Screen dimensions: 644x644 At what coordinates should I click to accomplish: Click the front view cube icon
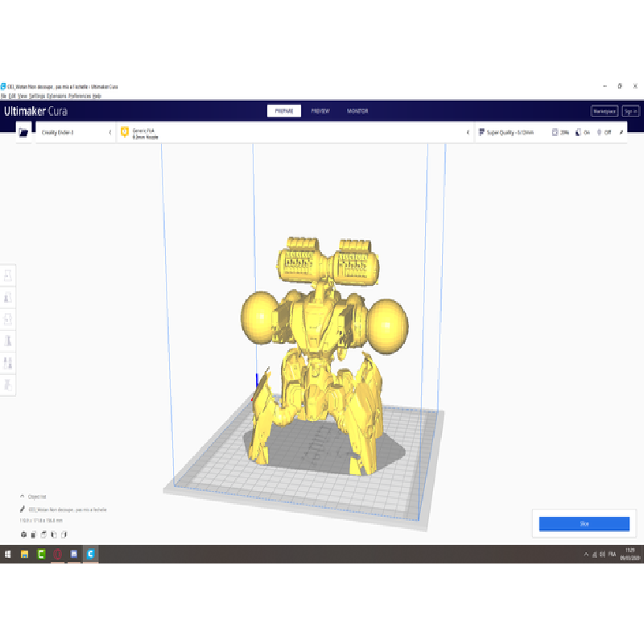(x=34, y=534)
